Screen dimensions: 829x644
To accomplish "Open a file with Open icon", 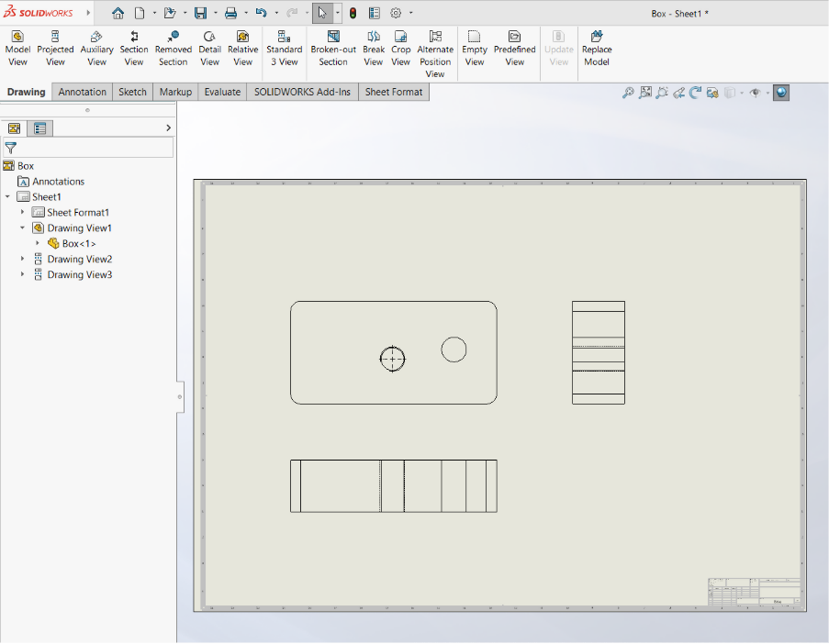I will (170, 13).
